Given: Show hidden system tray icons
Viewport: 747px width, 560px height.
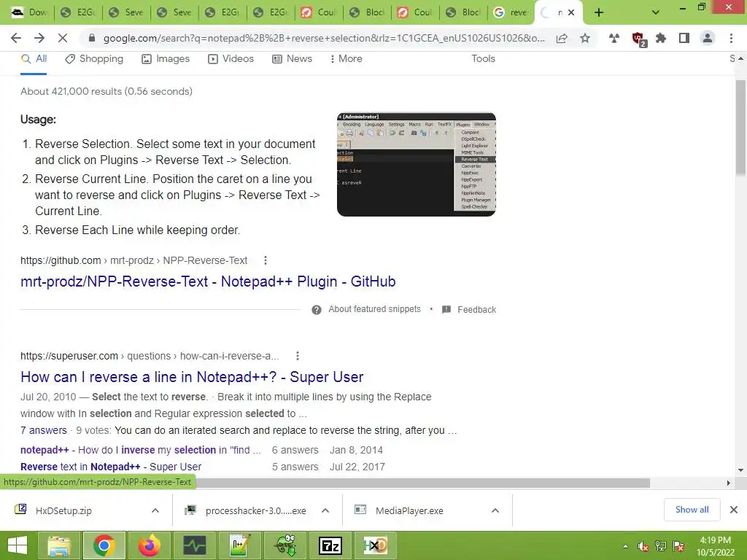Looking at the screenshot, I should [625, 546].
